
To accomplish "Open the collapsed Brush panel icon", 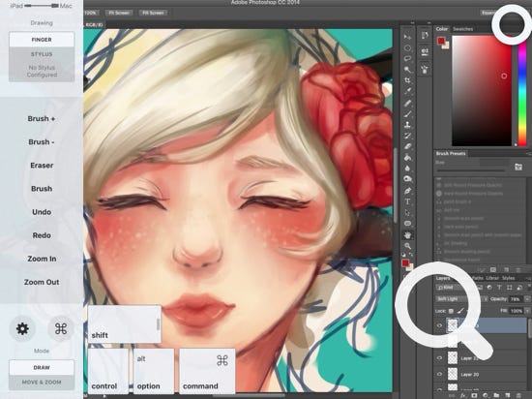I will pos(425,70).
